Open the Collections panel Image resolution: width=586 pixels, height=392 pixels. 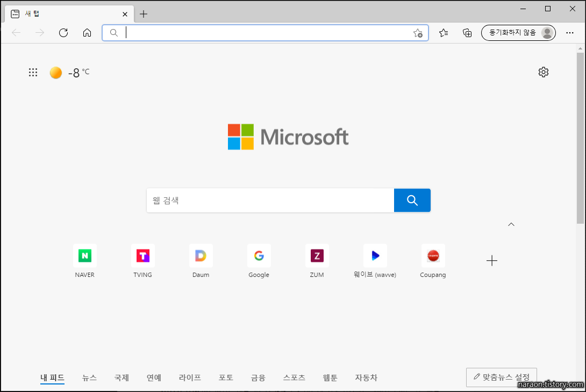(467, 33)
